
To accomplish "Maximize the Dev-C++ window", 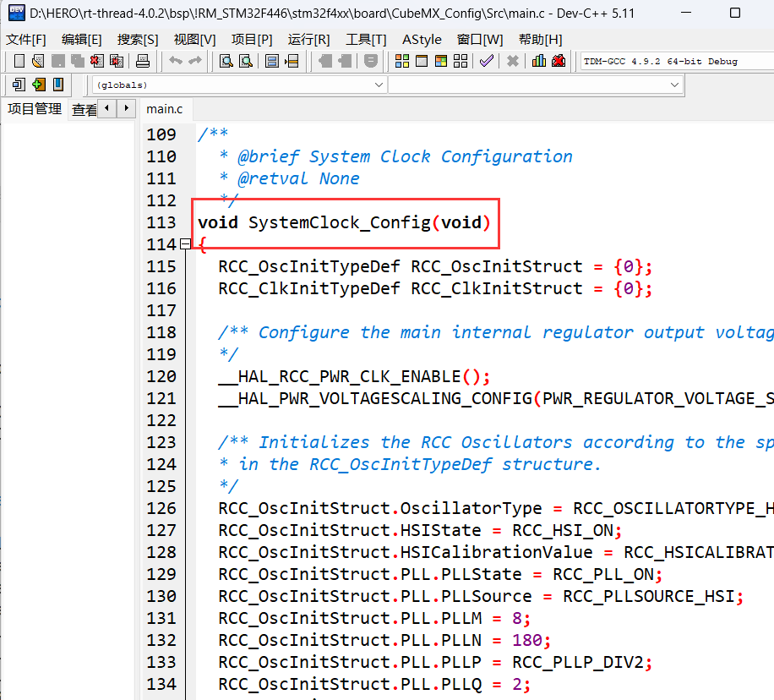I will [735, 13].
